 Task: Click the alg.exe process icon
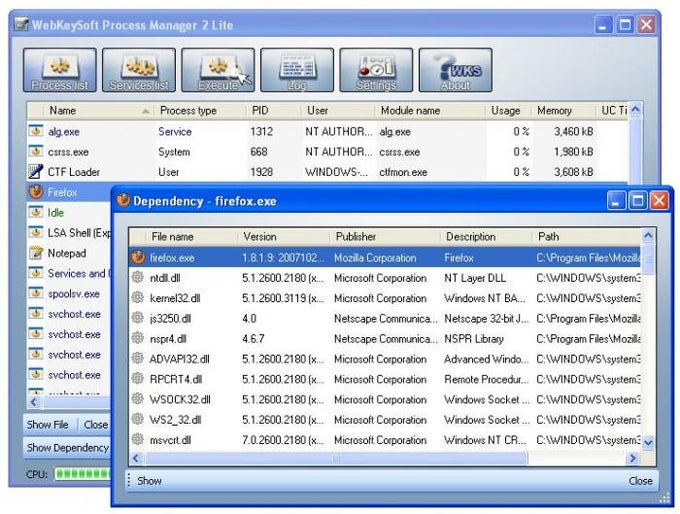point(36,131)
